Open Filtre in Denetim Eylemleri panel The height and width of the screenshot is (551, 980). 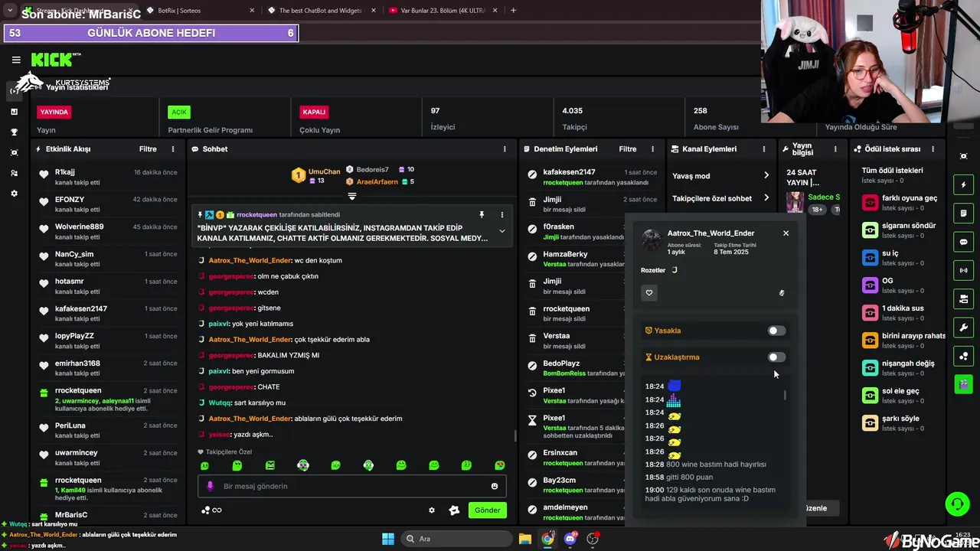628,149
